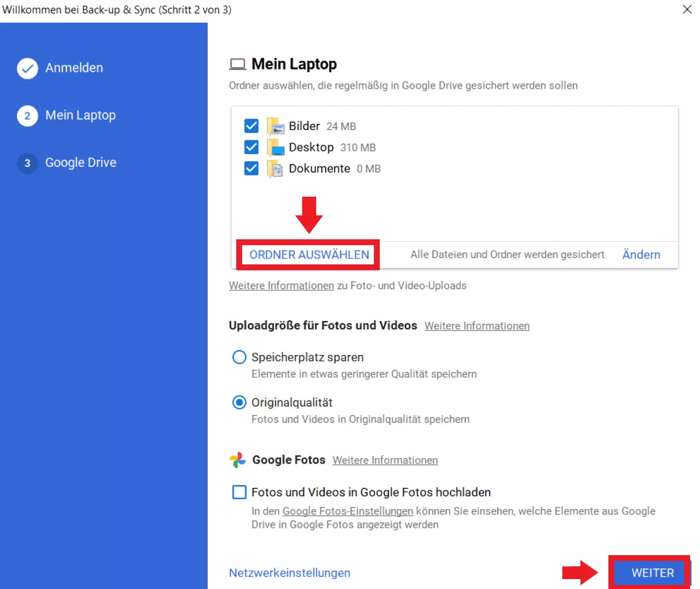Uncheck the Desktop folder checkbox
This screenshot has width=700, height=589.
(251, 147)
